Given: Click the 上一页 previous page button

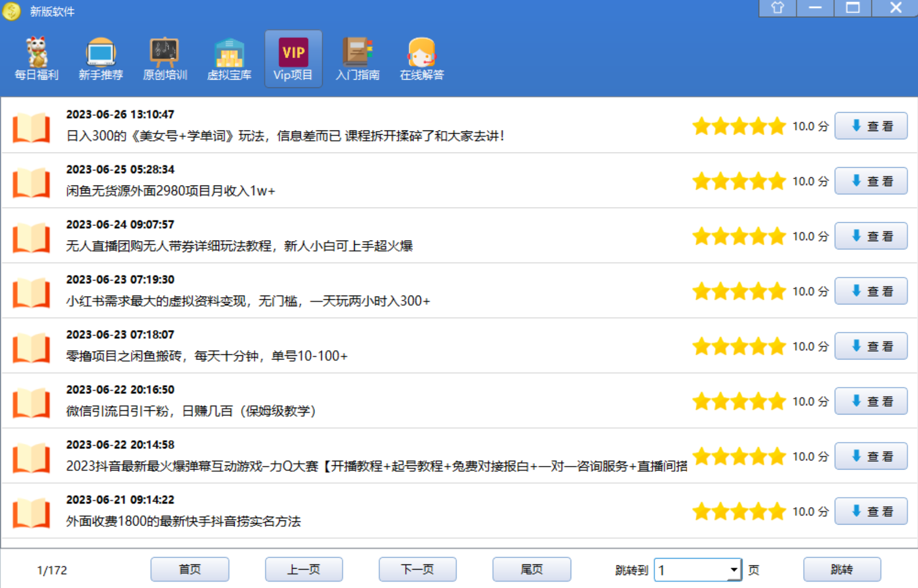Looking at the screenshot, I should (x=304, y=570).
